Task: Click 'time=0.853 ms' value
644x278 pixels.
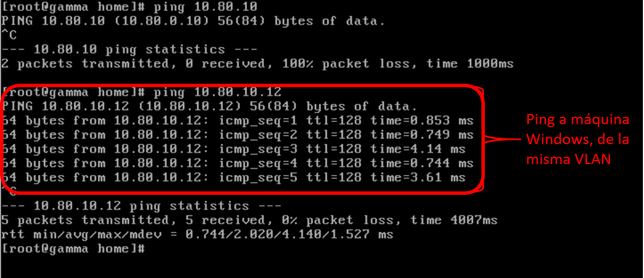Action: [x=422, y=121]
